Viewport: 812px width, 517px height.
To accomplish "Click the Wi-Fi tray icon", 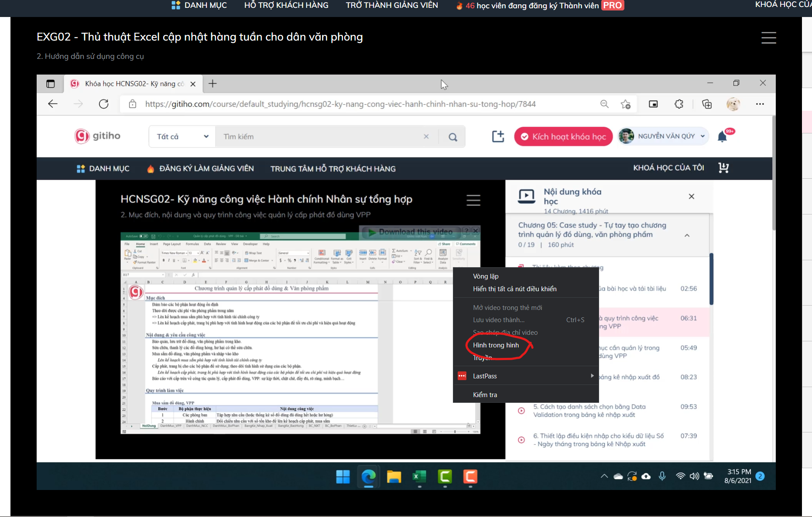I will click(x=680, y=476).
